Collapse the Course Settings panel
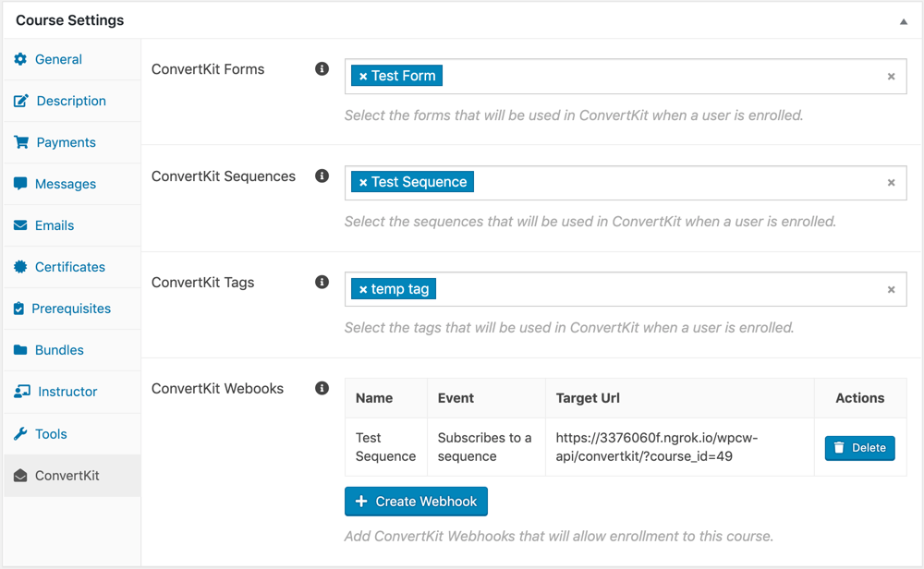The width and height of the screenshot is (924, 569). [x=904, y=21]
